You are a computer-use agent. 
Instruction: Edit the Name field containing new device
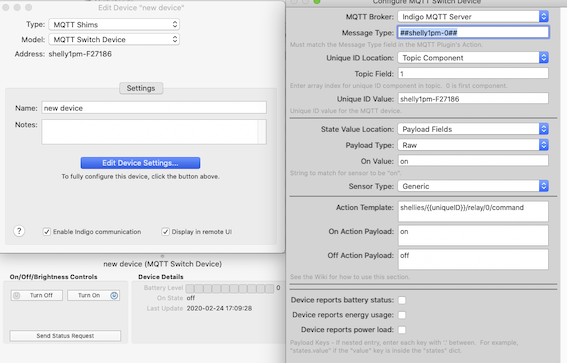click(x=154, y=108)
